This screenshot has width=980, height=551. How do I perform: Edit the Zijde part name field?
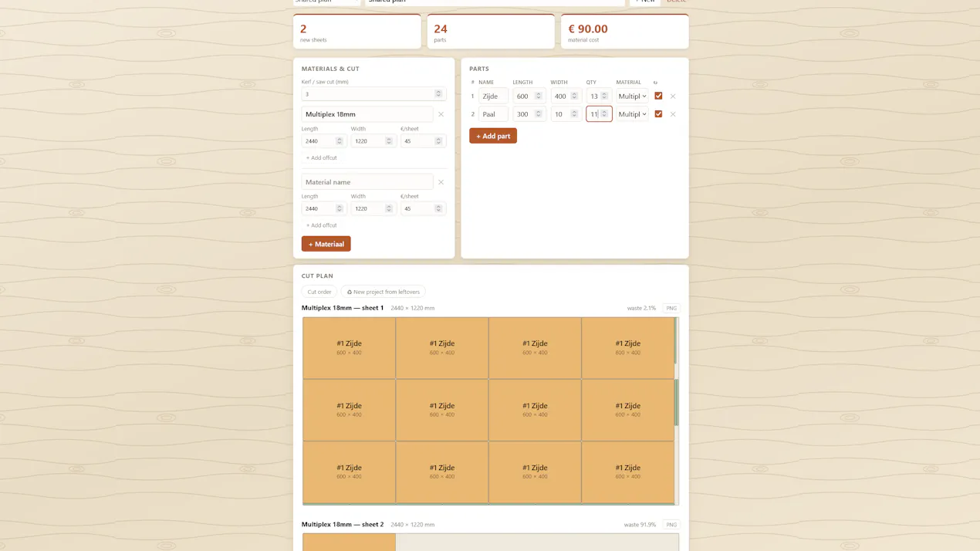pyautogui.click(x=493, y=96)
